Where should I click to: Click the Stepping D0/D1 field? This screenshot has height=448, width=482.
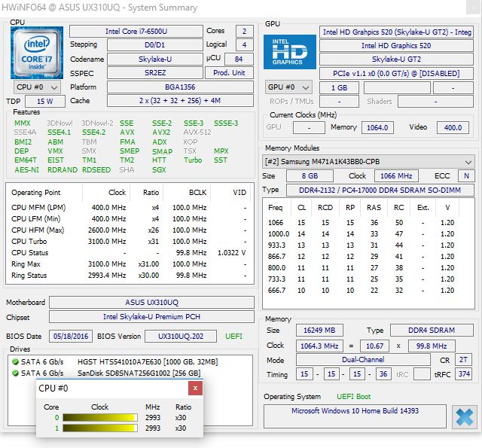point(155,45)
